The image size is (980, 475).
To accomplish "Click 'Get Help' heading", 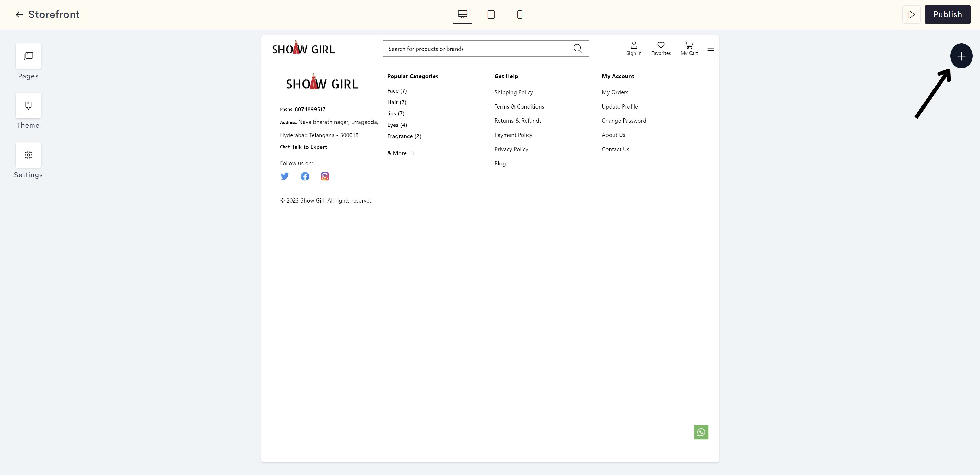I will 506,76.
